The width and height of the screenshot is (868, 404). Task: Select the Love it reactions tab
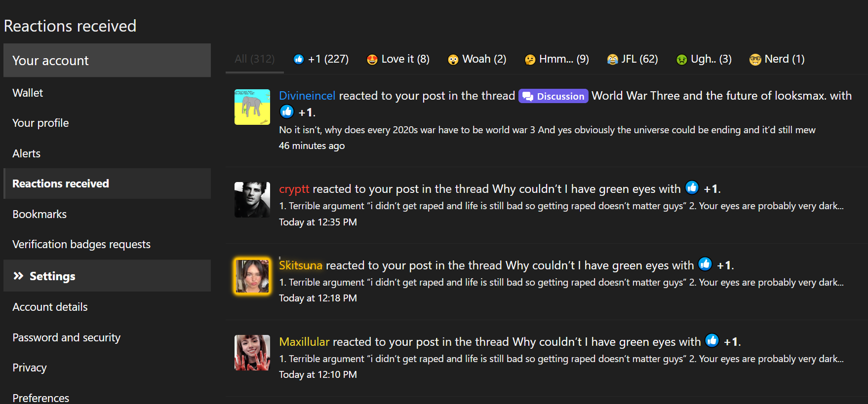click(x=398, y=59)
